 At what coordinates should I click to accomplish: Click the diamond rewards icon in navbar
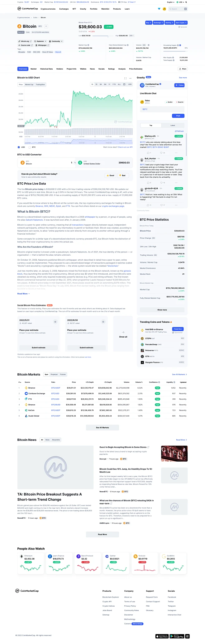[159, 9]
